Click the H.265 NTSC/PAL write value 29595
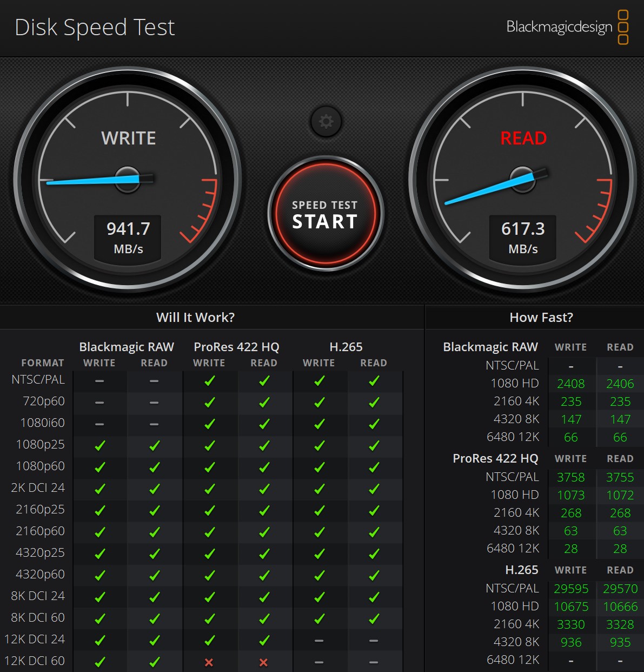The image size is (644, 672). 571,589
